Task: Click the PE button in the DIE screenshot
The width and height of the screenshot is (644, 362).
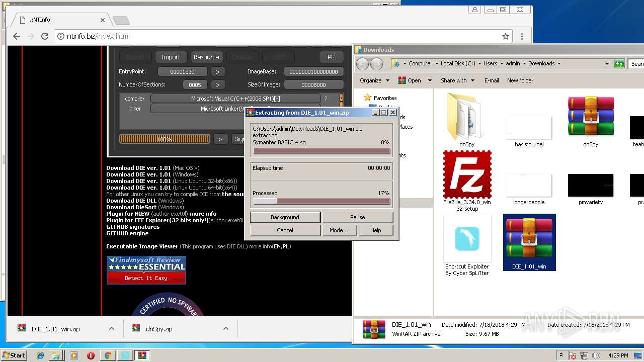Action: [x=331, y=57]
